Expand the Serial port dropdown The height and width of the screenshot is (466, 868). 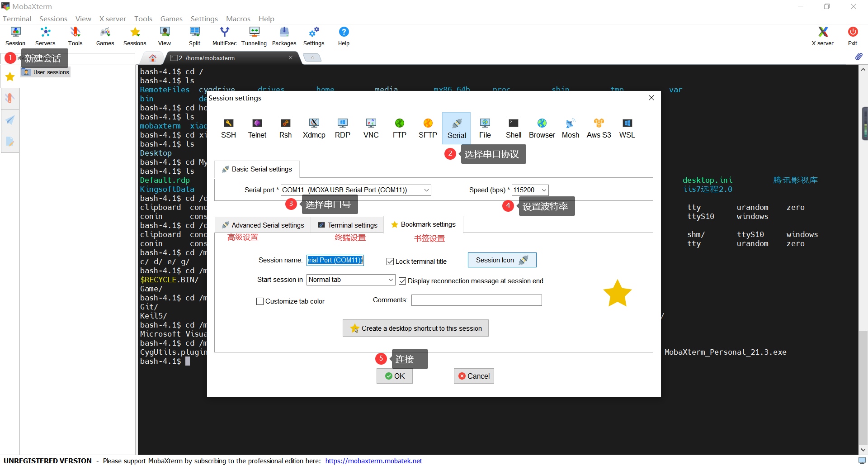pos(426,190)
